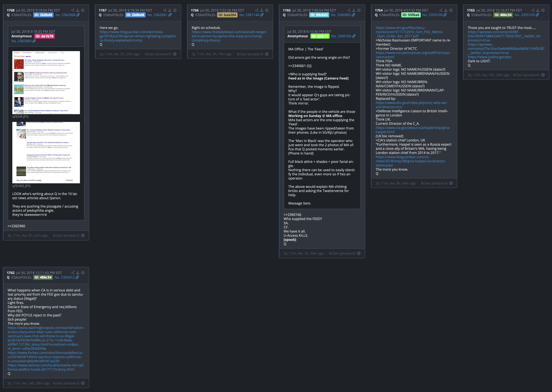Click the circled X icon in post 1763 footer
This screenshot has height=392, width=552.
tap(543, 75)
